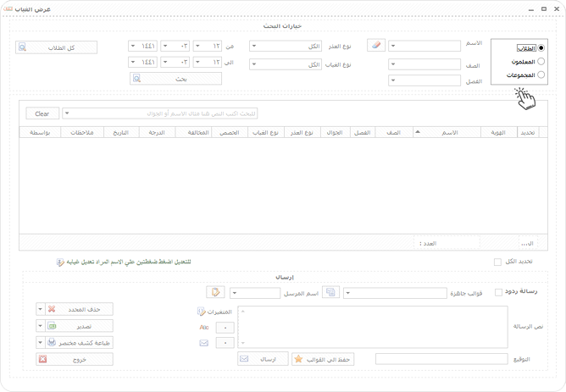Click the star button حفظ الى القوالب
Viewport: 566px width, 392px height.
click(x=323, y=359)
